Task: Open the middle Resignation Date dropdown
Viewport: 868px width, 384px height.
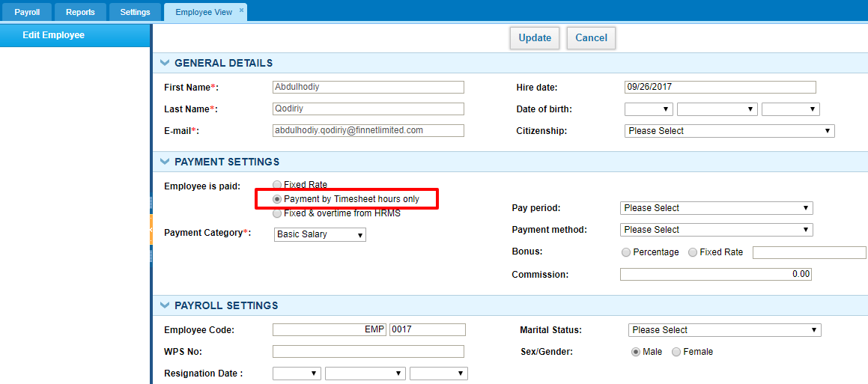Action: [365, 374]
